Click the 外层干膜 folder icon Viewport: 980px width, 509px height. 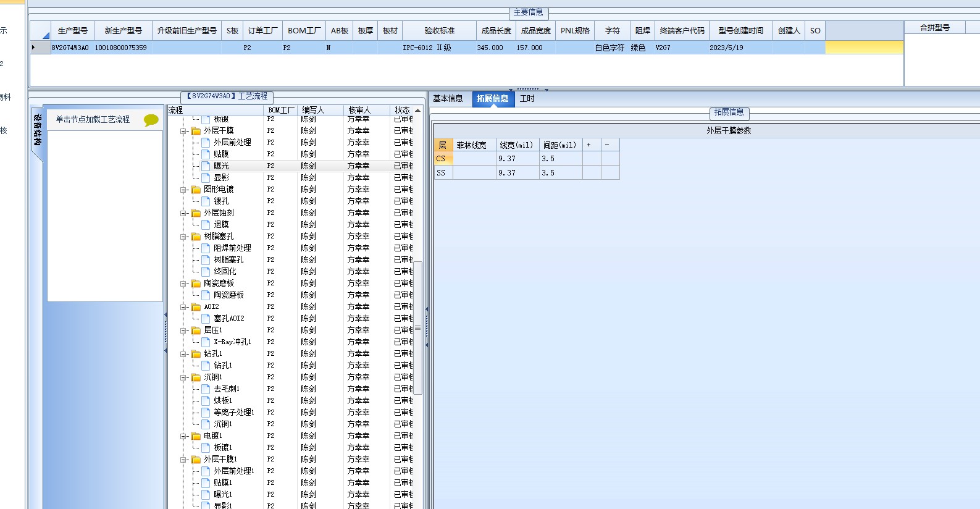[196, 131]
